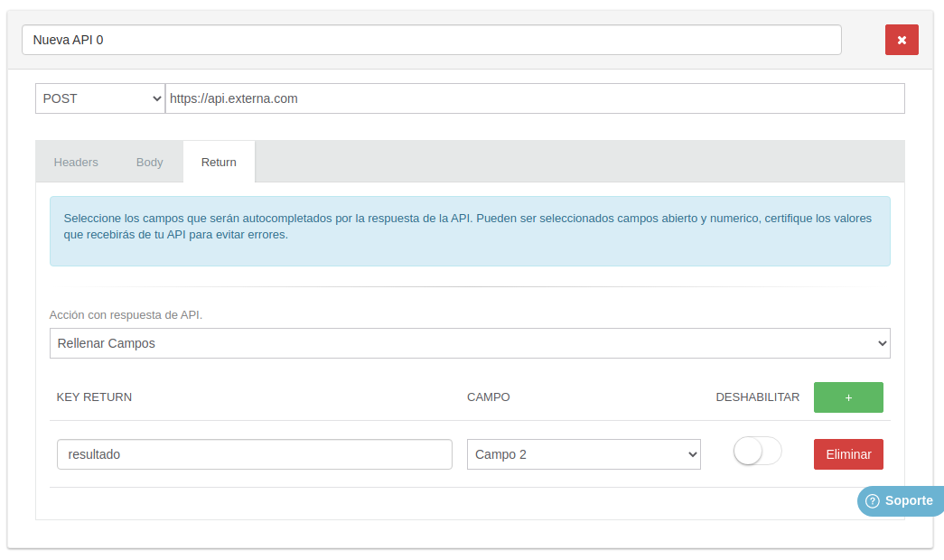Close the API editor via red X icon
The width and height of the screenshot is (944, 560).
pos(901,40)
